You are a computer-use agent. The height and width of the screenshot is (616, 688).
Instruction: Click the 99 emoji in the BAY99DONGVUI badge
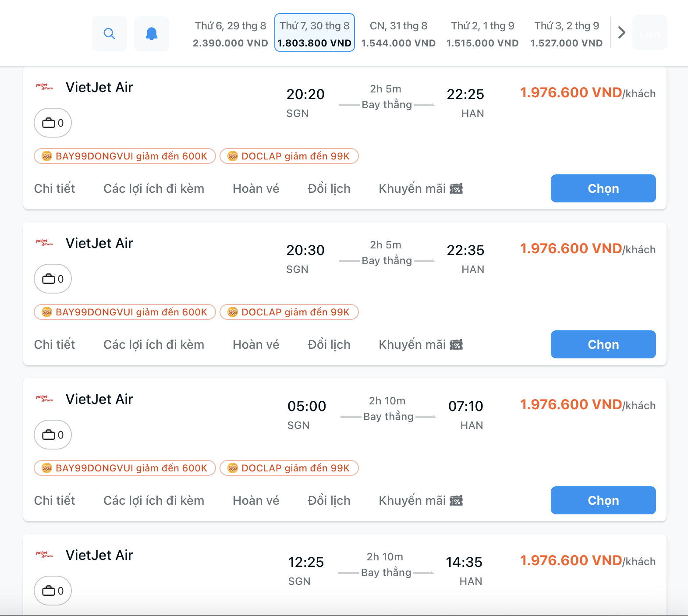click(x=46, y=156)
